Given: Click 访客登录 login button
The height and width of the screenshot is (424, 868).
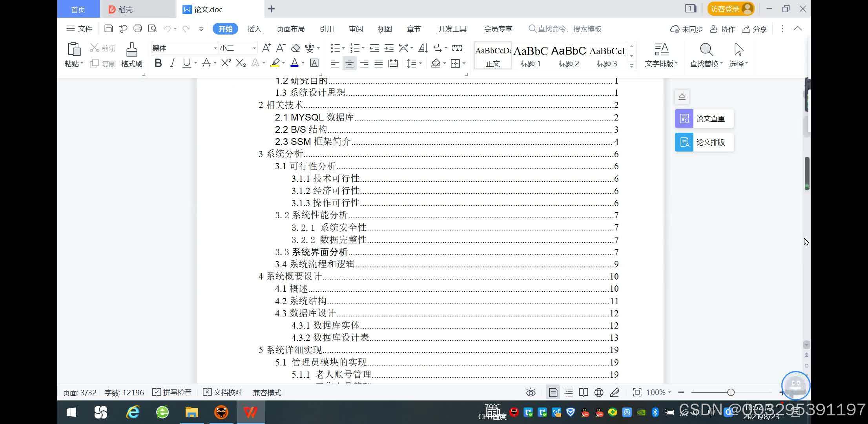Looking at the screenshot, I should [x=731, y=9].
